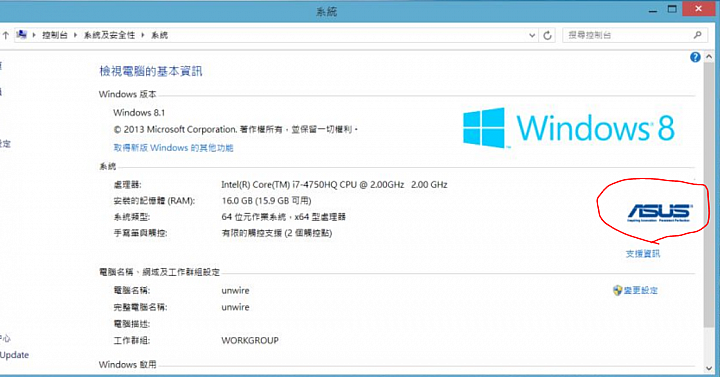Click the 安裝的記憶體 (RAM) label

coord(154,201)
